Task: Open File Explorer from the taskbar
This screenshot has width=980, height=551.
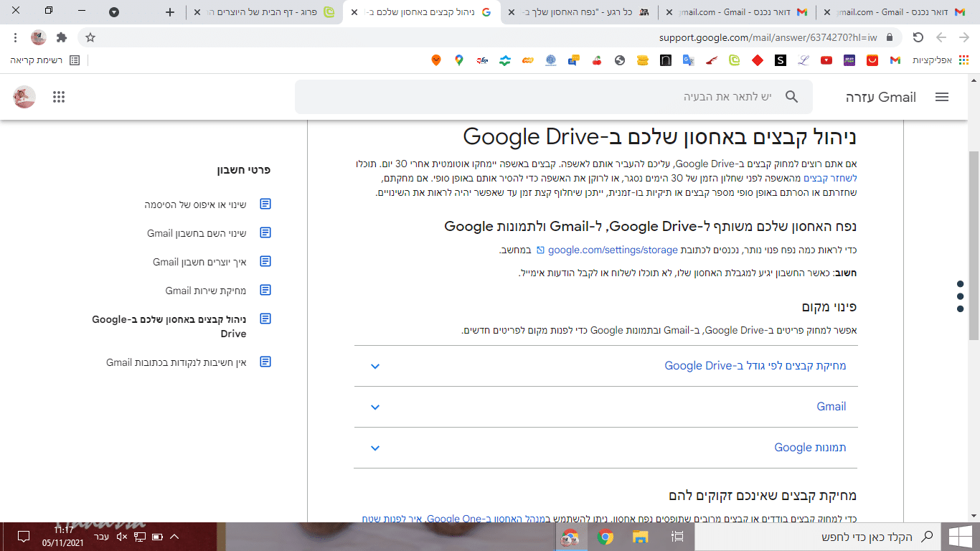Action: pos(640,536)
